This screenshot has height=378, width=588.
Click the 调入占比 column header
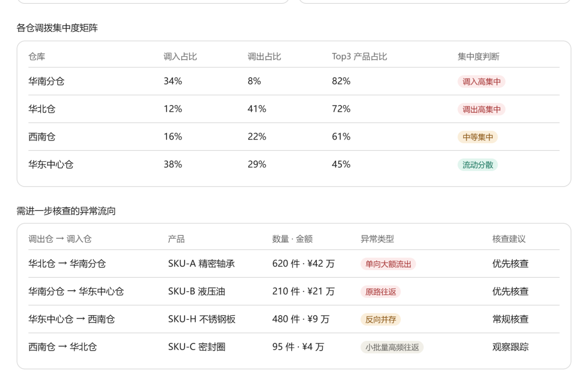coord(180,57)
